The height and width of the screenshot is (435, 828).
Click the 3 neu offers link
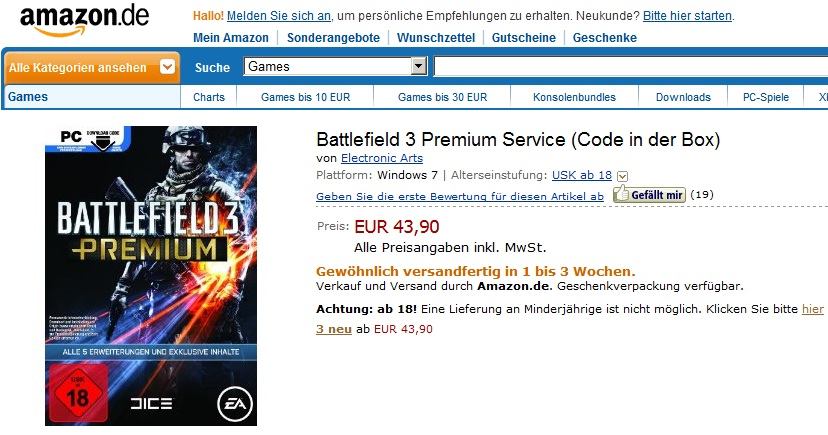point(334,329)
